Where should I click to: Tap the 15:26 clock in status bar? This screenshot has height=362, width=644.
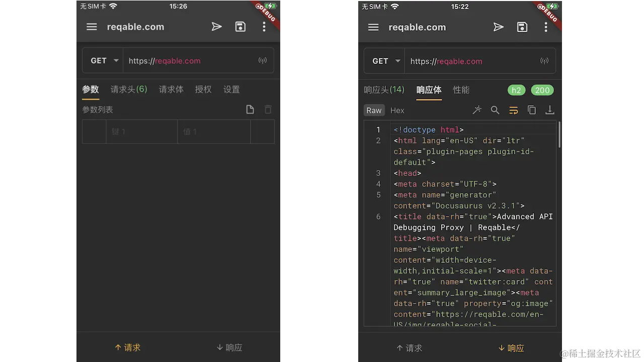178,6
